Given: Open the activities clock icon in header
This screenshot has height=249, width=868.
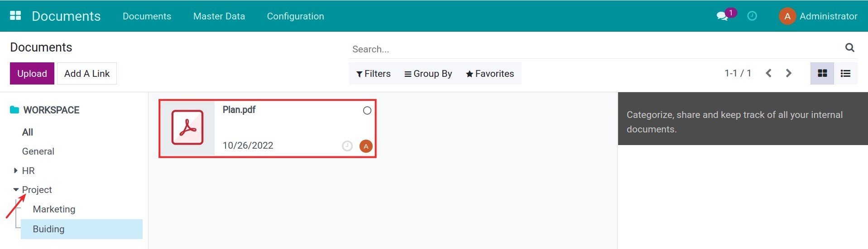Looking at the screenshot, I should point(752,16).
